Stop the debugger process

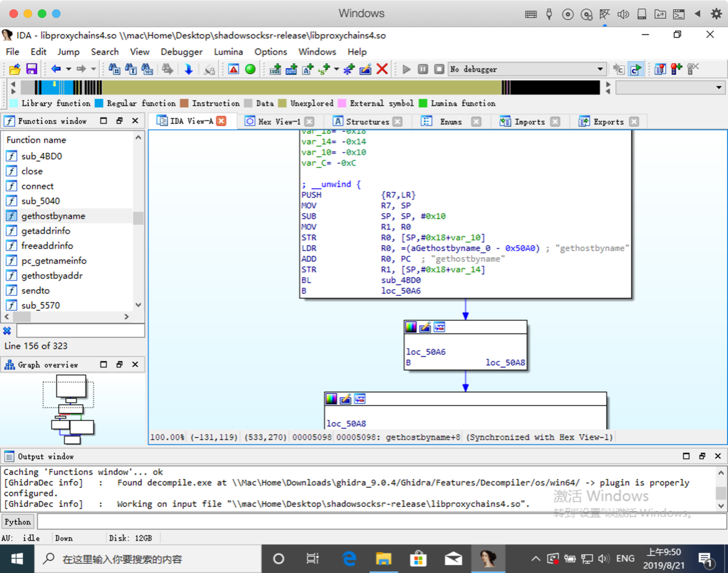pos(439,69)
